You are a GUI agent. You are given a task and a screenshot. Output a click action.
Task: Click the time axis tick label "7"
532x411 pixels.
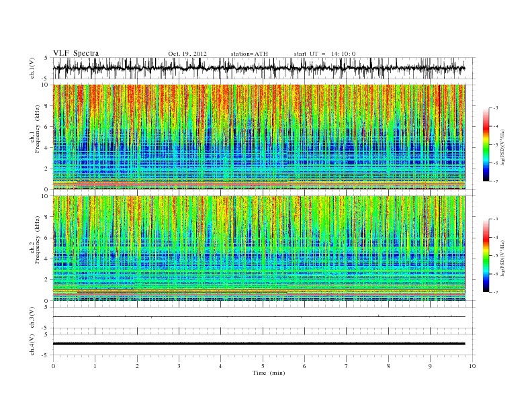347,366
